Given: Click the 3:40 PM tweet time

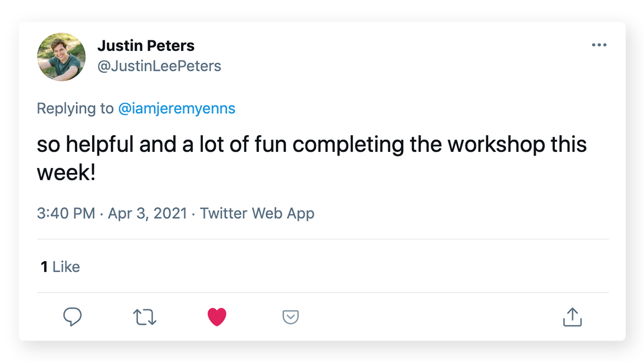Looking at the screenshot, I should [66, 213].
